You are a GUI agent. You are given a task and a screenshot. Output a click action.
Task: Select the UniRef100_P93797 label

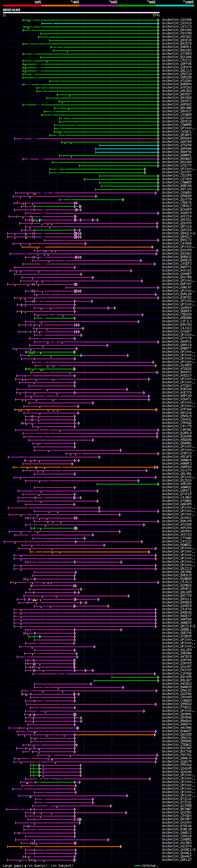177,670
